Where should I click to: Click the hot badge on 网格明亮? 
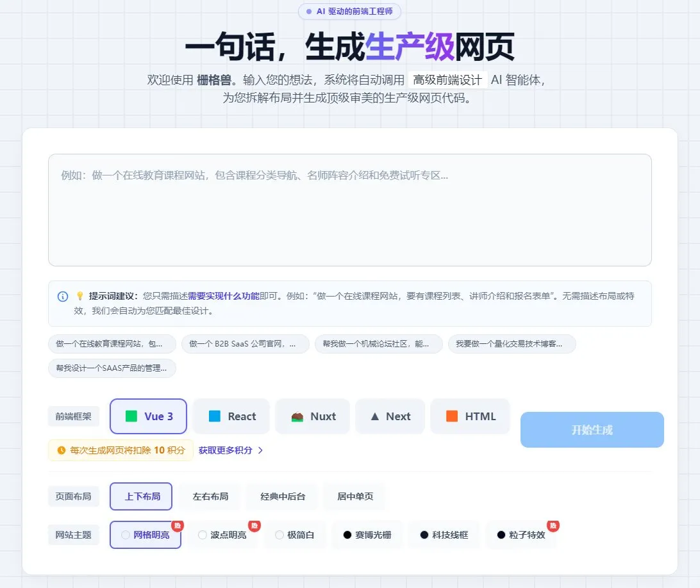coord(177,525)
